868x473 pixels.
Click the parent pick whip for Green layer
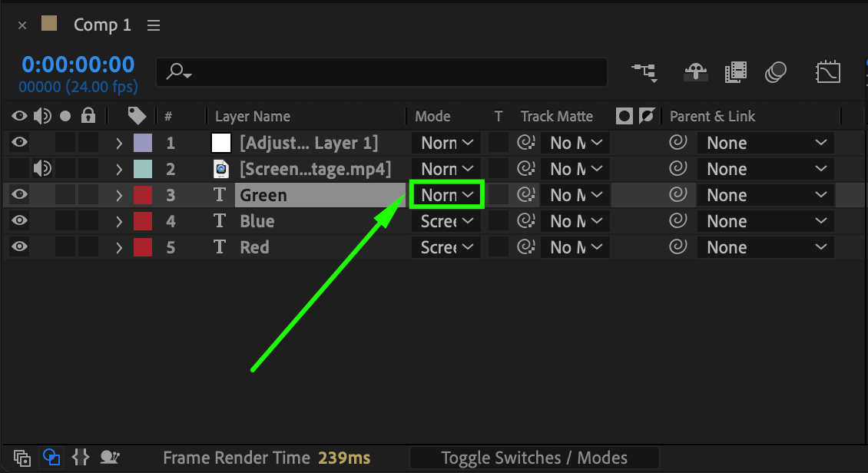pos(678,195)
